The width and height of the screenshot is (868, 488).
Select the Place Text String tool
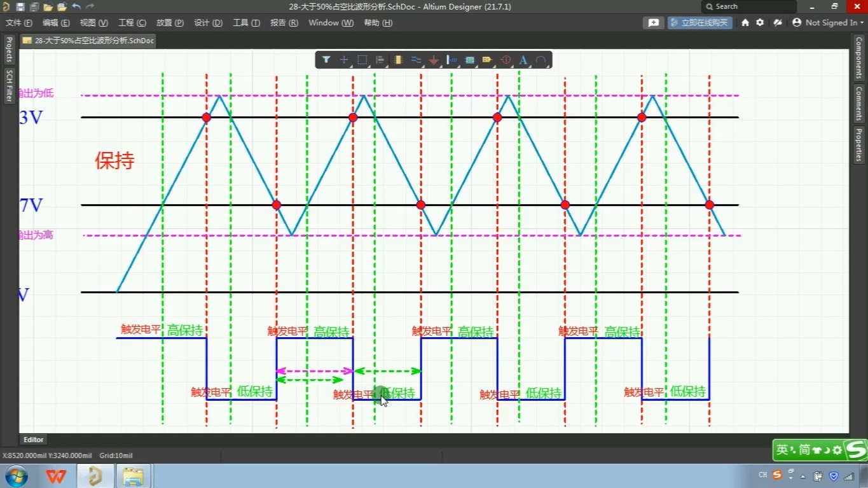tap(523, 60)
